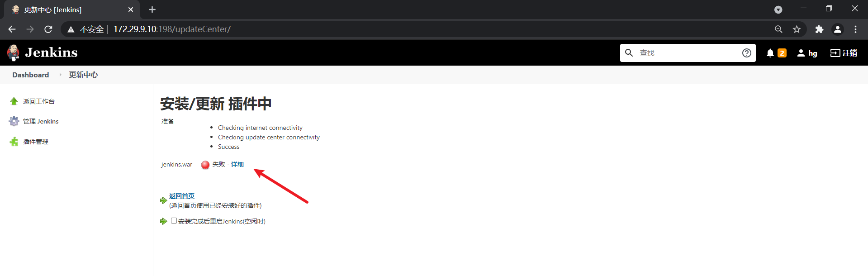The image size is (868, 276).
Task: Click the search magnifier icon in Jenkins header
Action: click(x=629, y=53)
